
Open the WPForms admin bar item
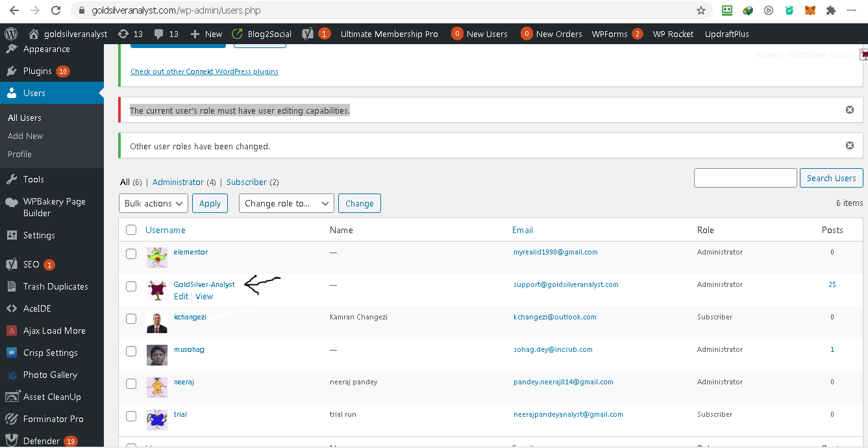617,34
